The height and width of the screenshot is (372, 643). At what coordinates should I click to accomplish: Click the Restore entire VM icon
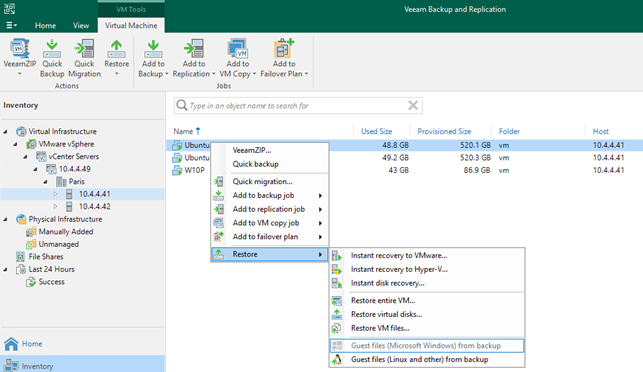pyautogui.click(x=337, y=301)
